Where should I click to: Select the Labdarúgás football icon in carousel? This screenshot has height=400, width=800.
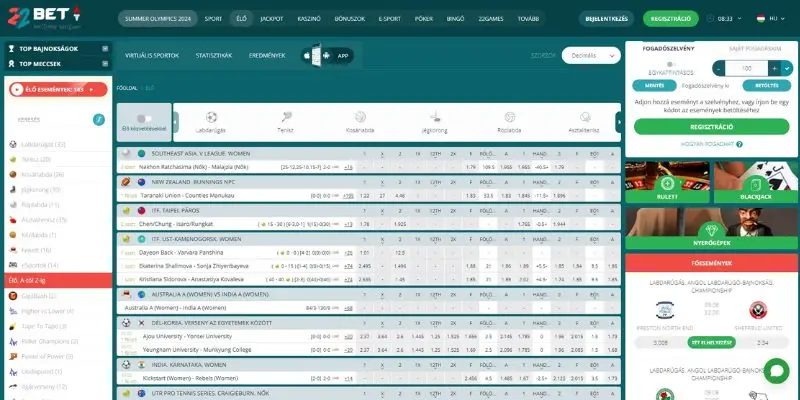click(211, 117)
